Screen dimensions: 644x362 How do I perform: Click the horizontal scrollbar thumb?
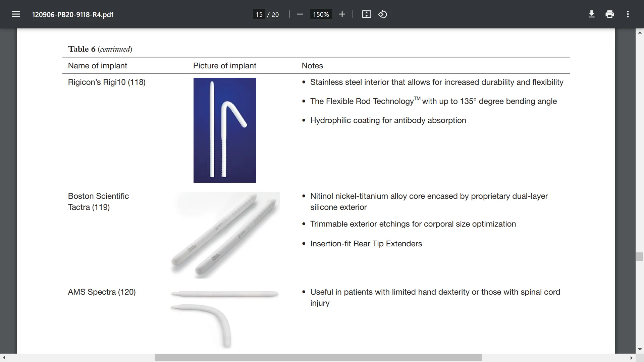[x=318, y=358]
